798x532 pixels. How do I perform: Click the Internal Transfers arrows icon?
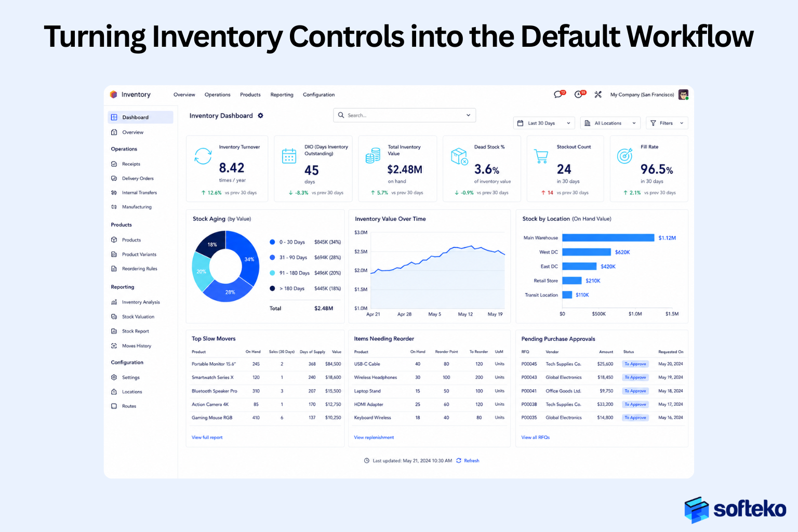pos(114,193)
